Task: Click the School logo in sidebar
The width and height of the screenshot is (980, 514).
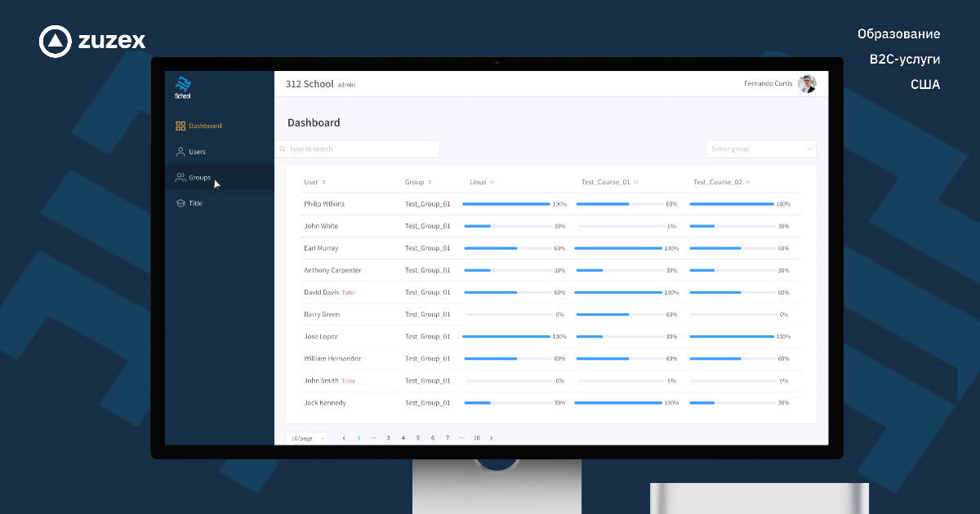Action: pyautogui.click(x=183, y=86)
